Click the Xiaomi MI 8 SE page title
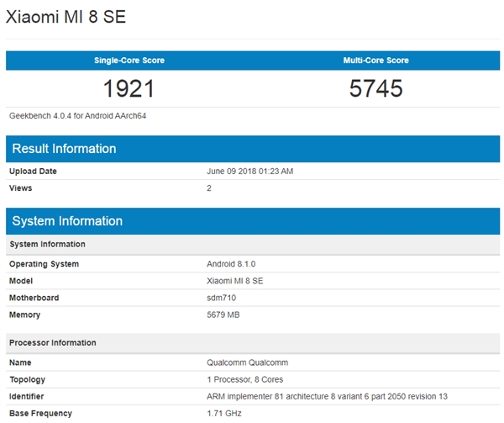 (x=66, y=17)
